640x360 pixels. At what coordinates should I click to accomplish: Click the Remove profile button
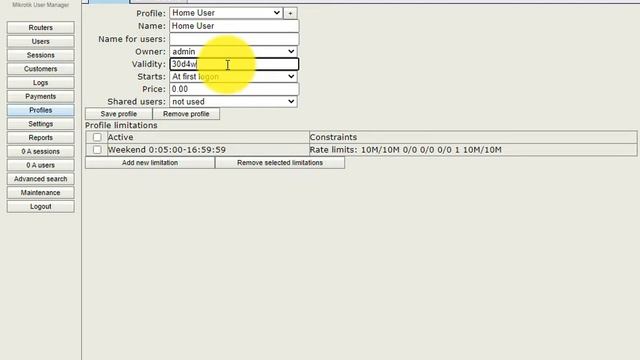click(x=186, y=114)
